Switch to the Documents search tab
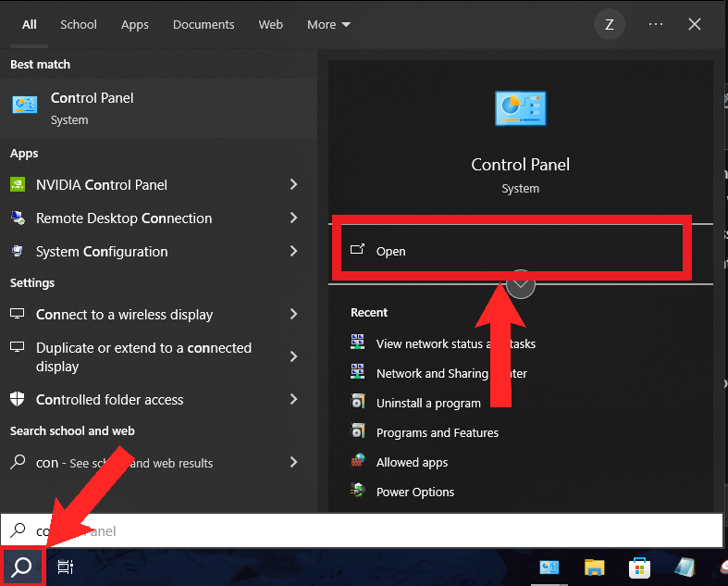This screenshot has height=586, width=728. pos(204,25)
